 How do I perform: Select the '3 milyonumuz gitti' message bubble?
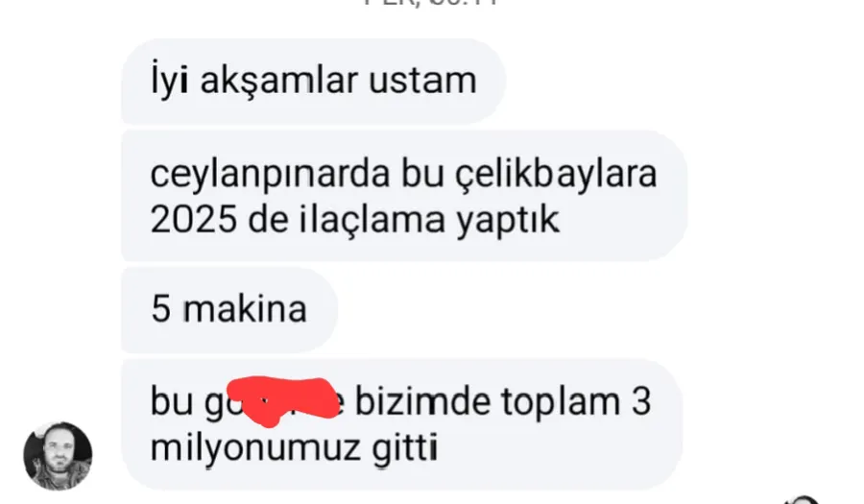point(401,424)
